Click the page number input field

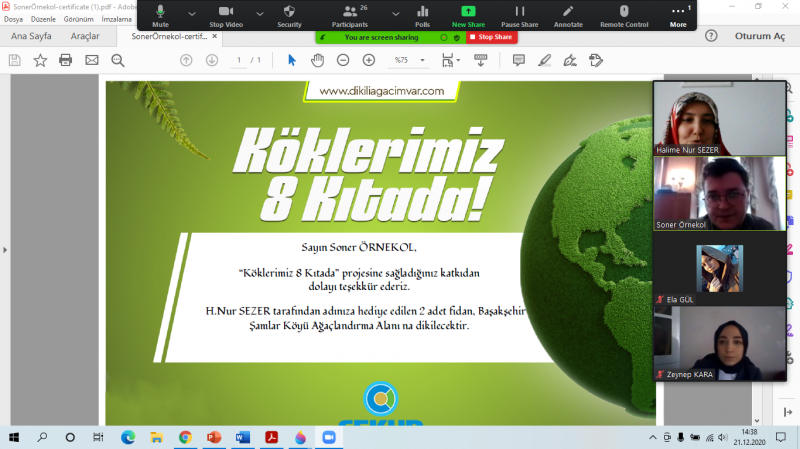pos(240,60)
